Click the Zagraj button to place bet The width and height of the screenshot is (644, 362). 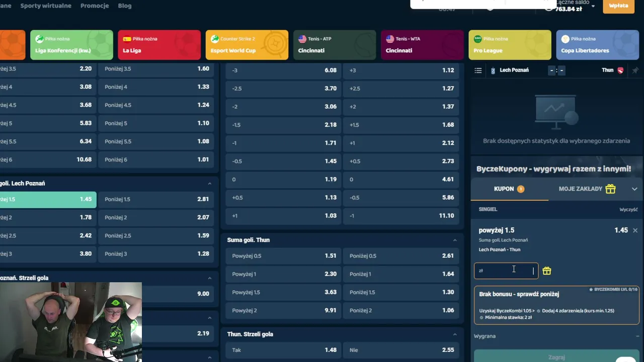(x=556, y=356)
